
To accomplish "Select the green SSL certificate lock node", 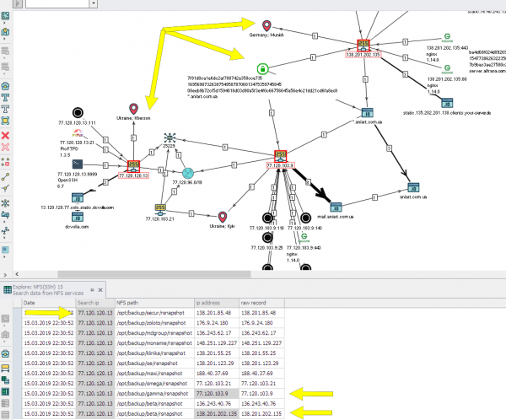I will 262,67.
